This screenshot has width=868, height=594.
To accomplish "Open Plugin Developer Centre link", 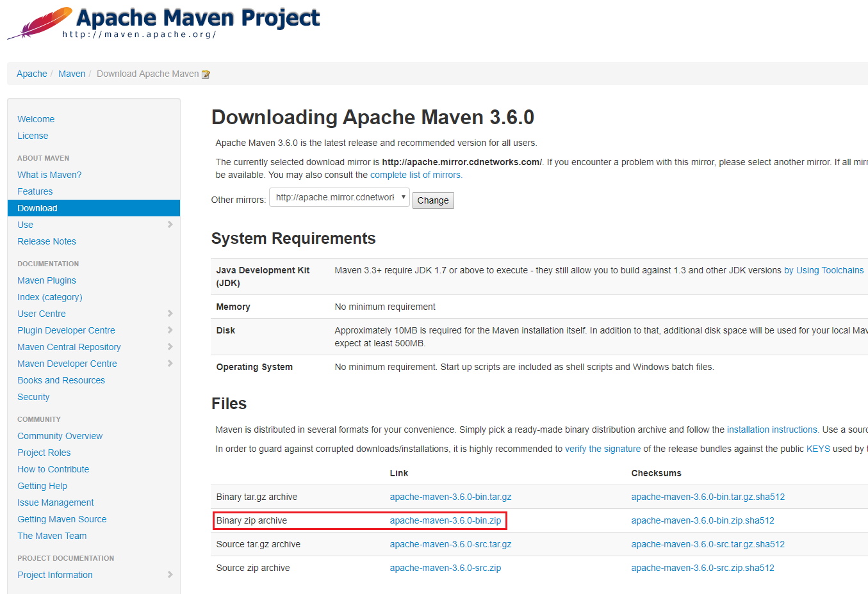I will pyautogui.click(x=66, y=330).
